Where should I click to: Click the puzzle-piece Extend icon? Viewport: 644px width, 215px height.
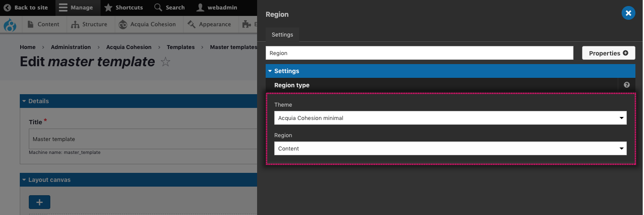coord(246,24)
